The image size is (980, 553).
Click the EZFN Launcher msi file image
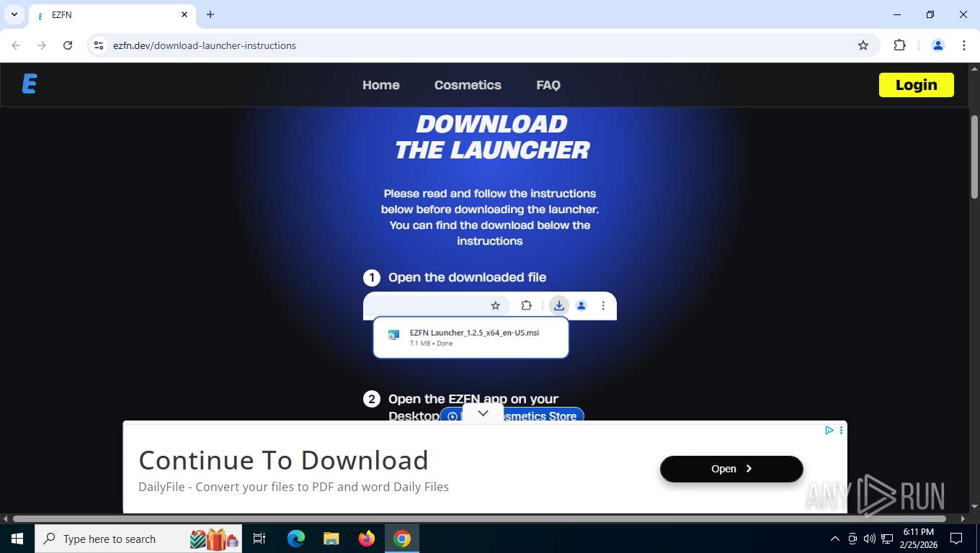[471, 337]
